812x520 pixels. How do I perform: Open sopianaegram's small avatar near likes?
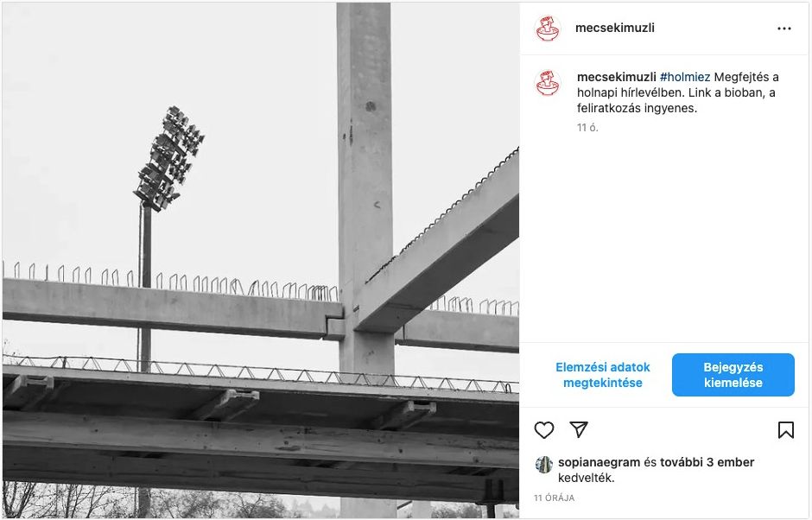click(543, 465)
